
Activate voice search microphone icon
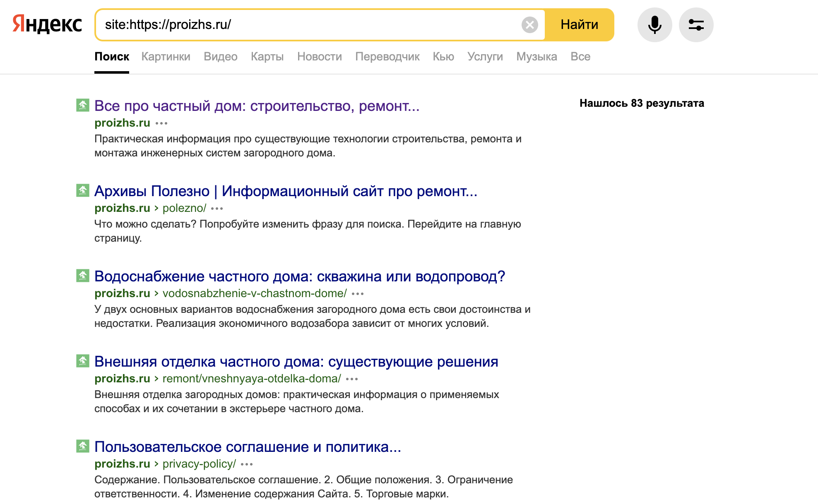(654, 25)
